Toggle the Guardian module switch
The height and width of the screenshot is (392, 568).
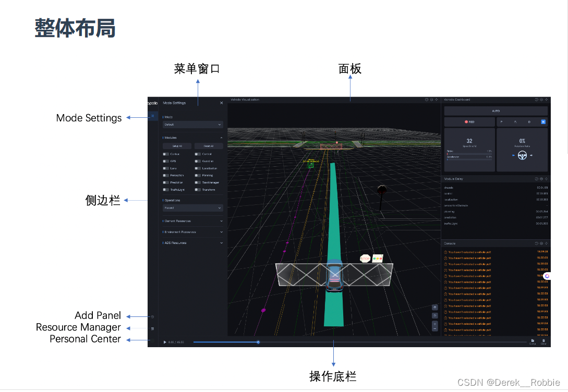[198, 161]
